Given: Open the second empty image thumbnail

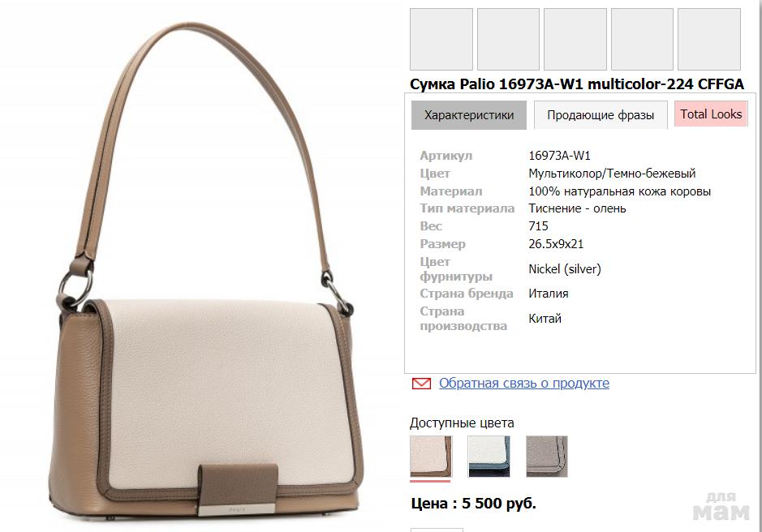Looking at the screenshot, I should click(x=508, y=40).
